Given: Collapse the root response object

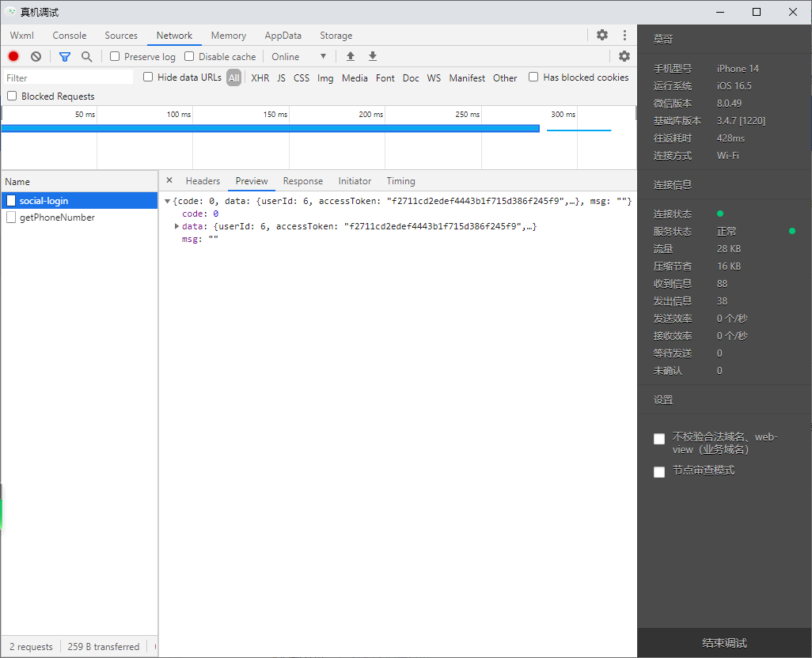Looking at the screenshot, I should pyautogui.click(x=167, y=201).
